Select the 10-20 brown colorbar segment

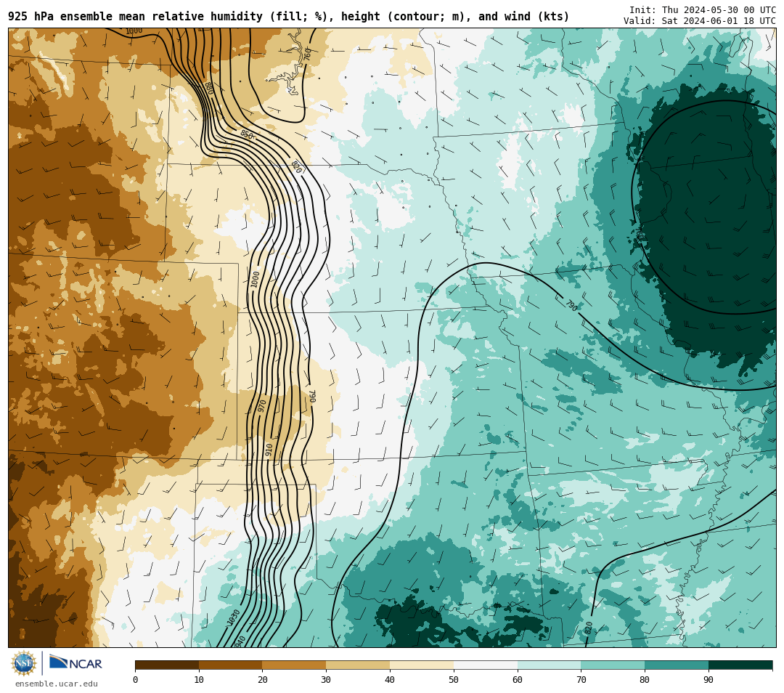click(231, 665)
